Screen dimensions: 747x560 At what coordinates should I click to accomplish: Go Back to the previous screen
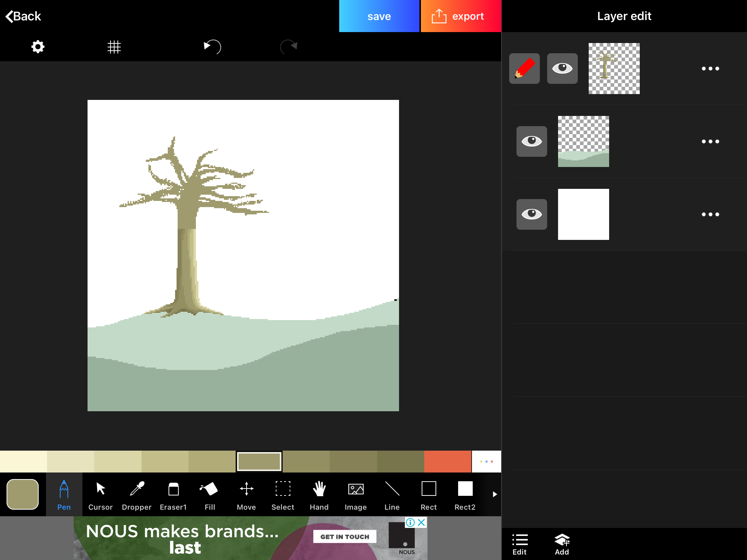[x=23, y=16]
